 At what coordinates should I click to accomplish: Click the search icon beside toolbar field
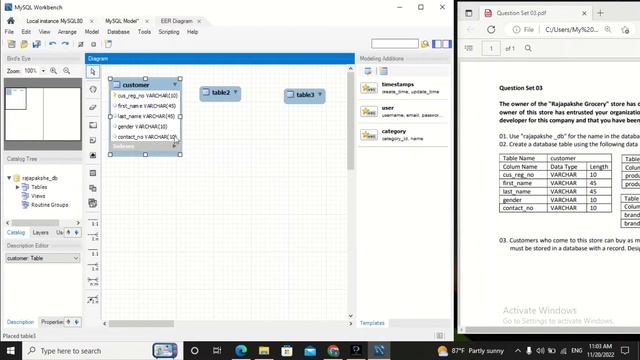(425, 44)
